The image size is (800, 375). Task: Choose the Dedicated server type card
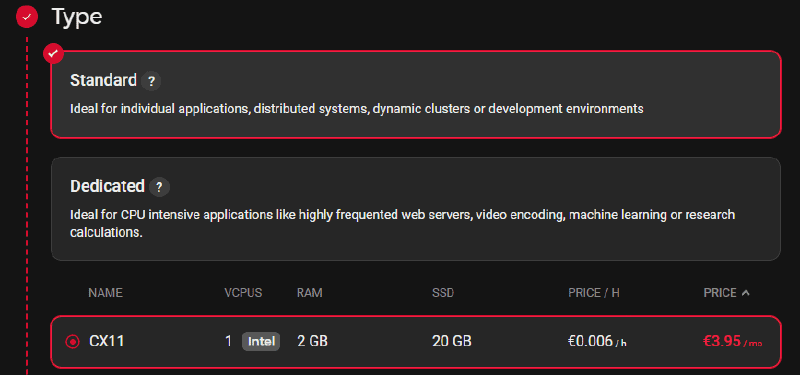(416, 209)
